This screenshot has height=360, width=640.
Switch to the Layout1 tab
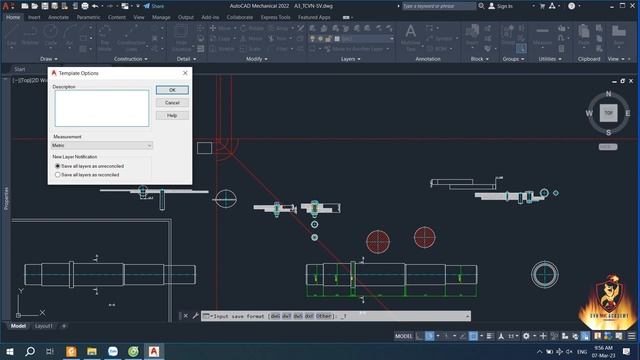43,326
